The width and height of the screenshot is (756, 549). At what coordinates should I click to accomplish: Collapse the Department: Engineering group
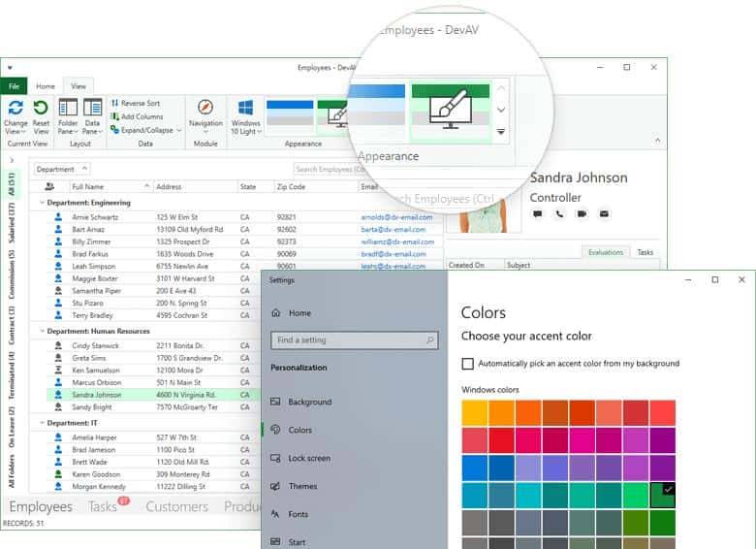[x=42, y=203]
